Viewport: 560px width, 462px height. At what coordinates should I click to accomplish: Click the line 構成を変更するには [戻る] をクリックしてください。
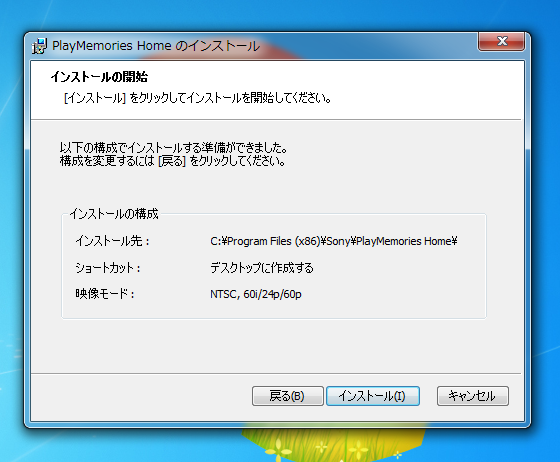coord(173,161)
